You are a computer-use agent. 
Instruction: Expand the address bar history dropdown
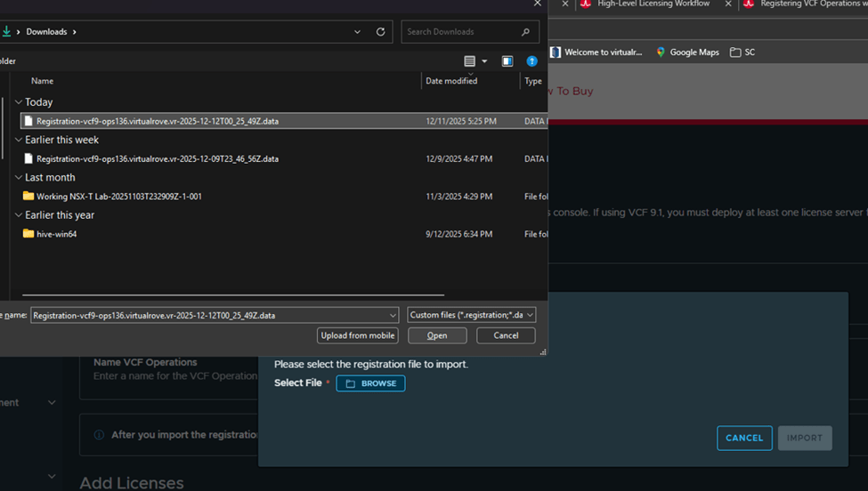tap(358, 32)
